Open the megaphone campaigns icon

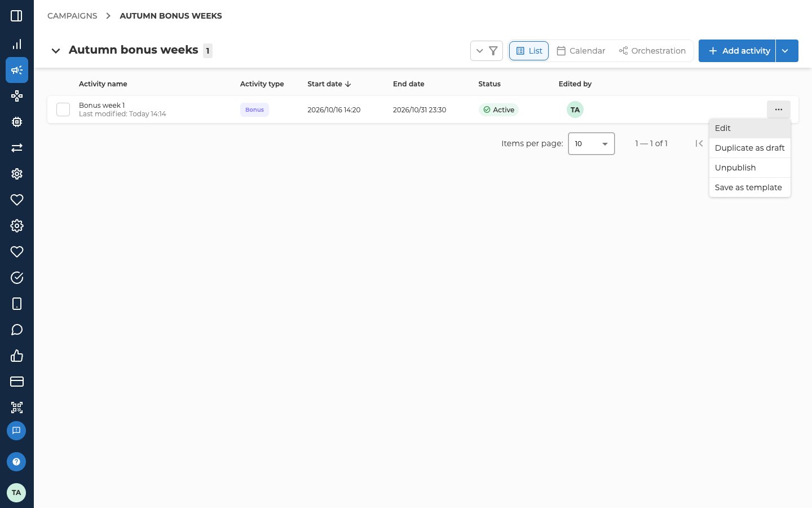(17, 70)
